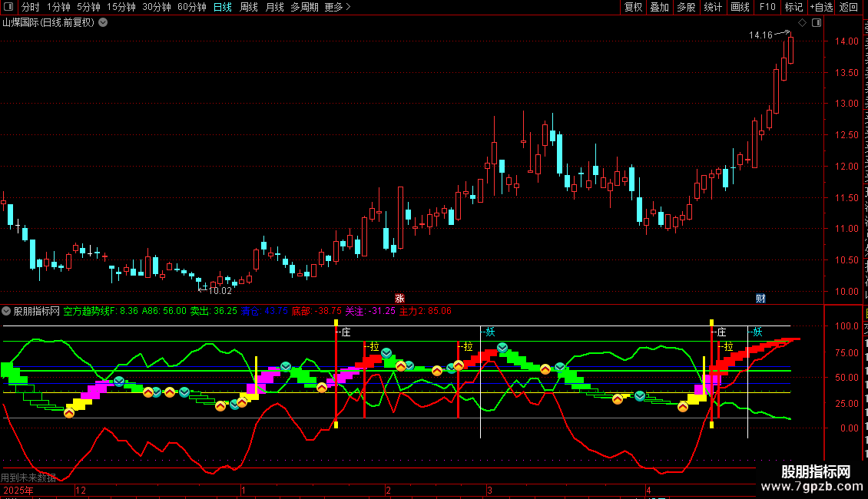Screen dimensions: 868x499
Task: Click the diamond icon above the chart
Action: (802, 23)
